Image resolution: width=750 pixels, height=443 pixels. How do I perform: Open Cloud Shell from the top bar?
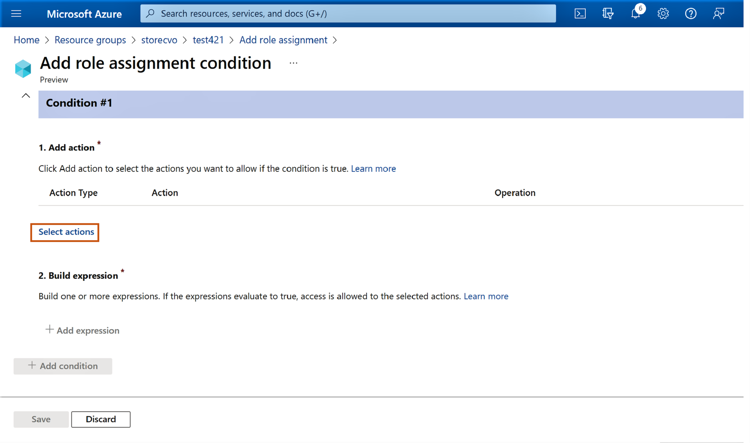580,14
